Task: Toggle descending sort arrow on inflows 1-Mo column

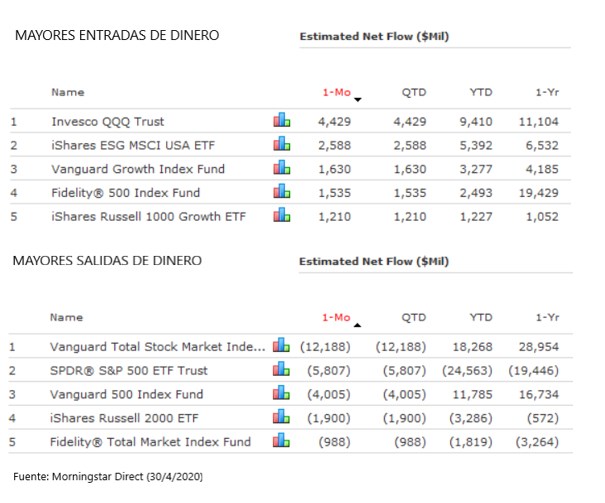Action: pos(358,99)
